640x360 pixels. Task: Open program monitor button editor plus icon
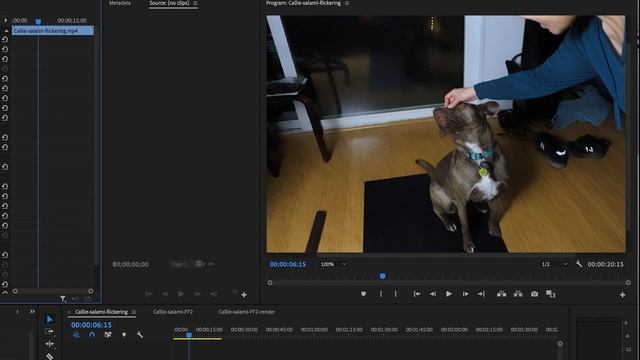[622, 294]
